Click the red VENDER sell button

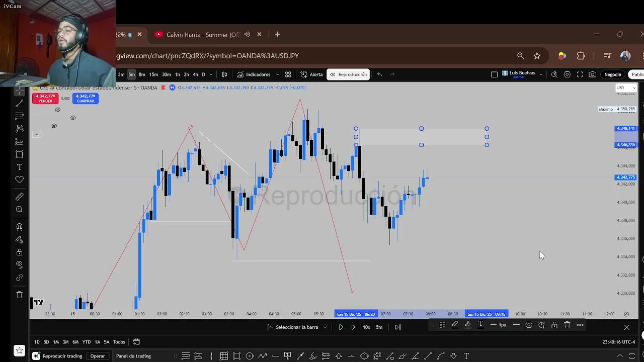[45, 99]
